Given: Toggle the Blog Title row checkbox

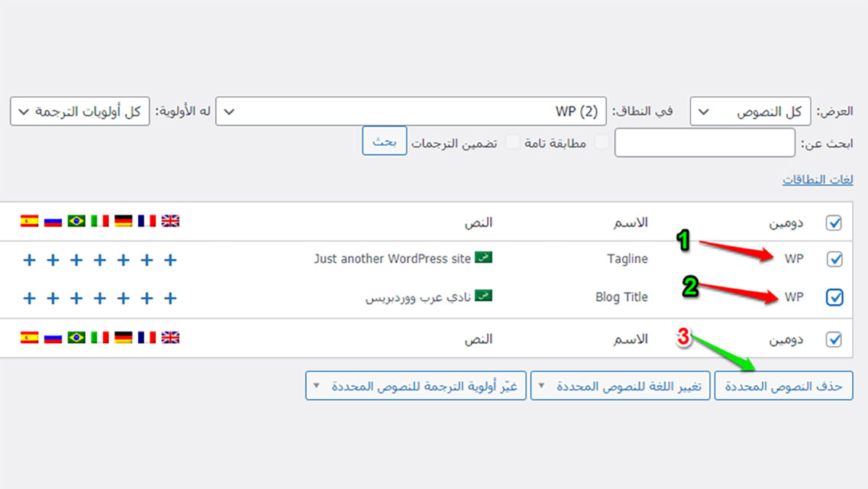Looking at the screenshot, I should [x=834, y=298].
